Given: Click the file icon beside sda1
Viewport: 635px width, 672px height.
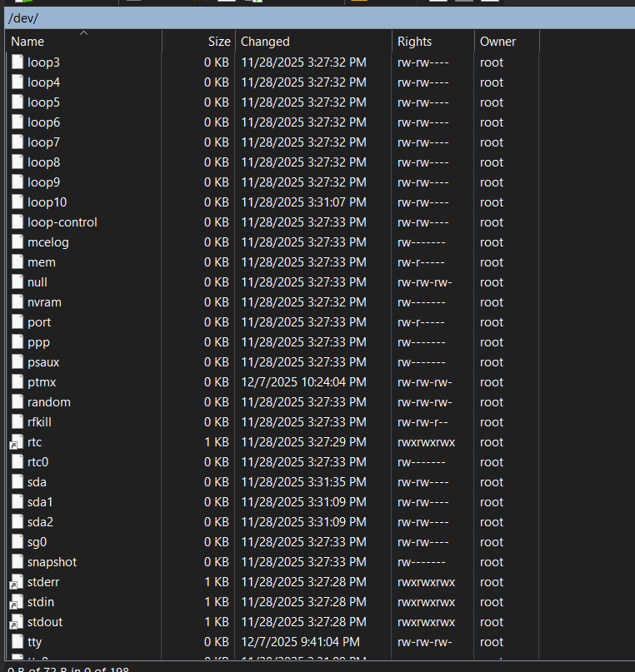Looking at the screenshot, I should (17, 502).
